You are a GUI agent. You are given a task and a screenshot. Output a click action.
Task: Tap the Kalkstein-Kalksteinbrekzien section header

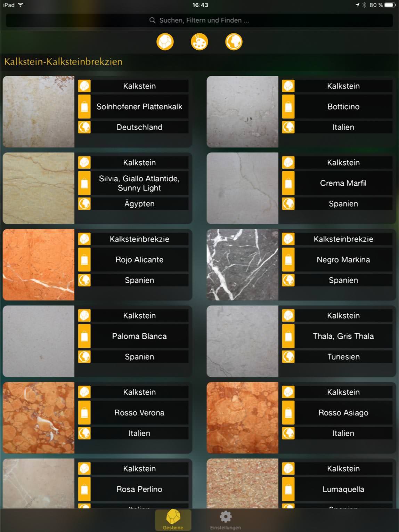tap(63, 62)
